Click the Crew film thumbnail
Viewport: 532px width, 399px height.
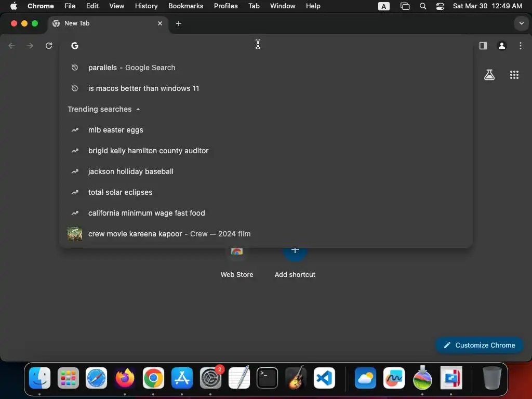(75, 234)
